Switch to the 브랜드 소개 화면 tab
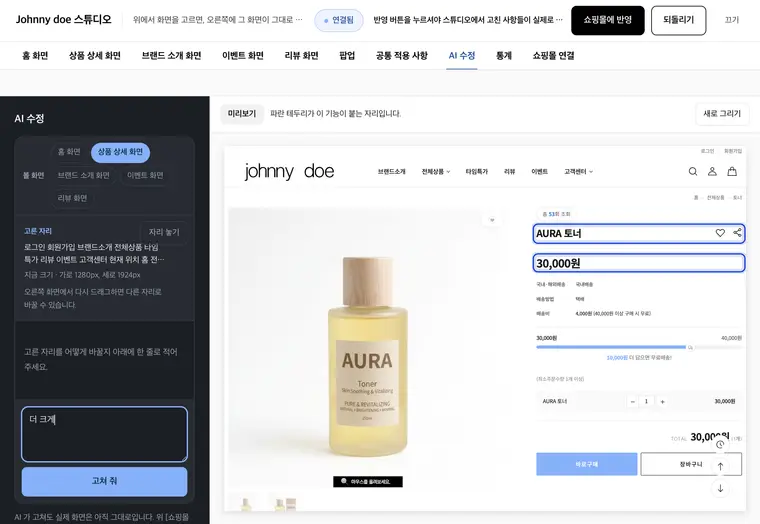This screenshot has height=524, width=760. tap(171, 56)
